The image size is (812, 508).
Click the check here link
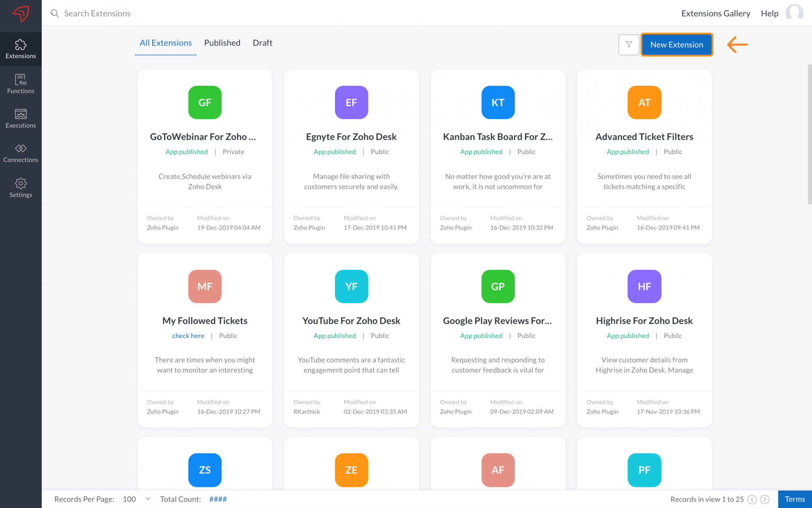(188, 336)
